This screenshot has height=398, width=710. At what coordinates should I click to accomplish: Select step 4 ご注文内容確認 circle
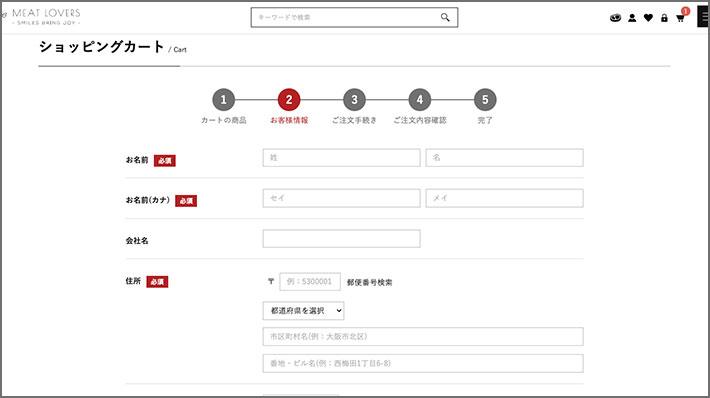(420, 100)
